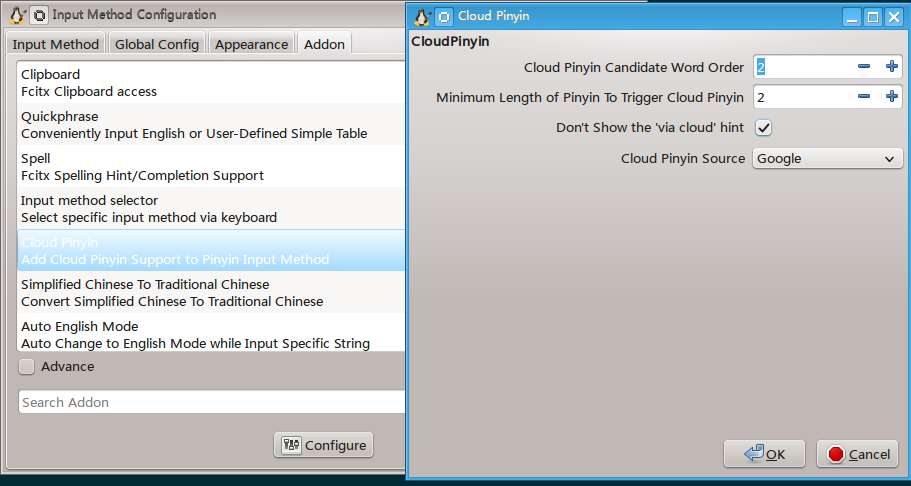Click the Search Addon field
Image resolution: width=911 pixels, height=486 pixels.
pos(212,402)
